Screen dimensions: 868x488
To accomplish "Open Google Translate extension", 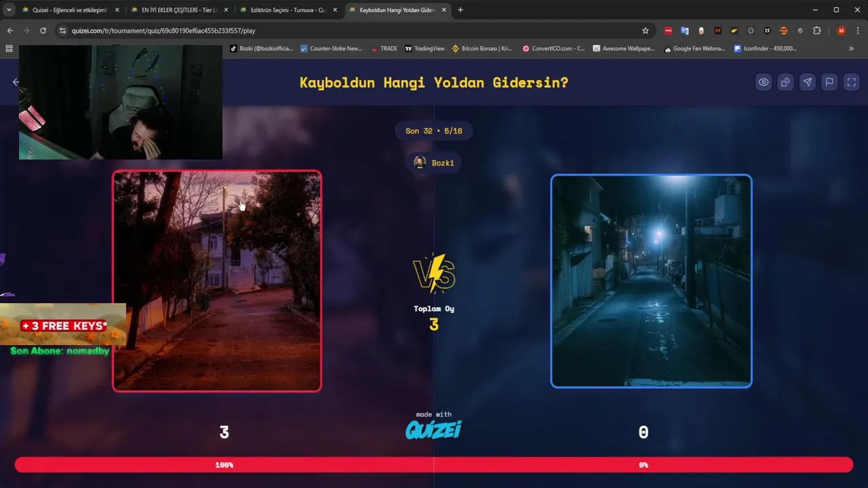I will (685, 30).
